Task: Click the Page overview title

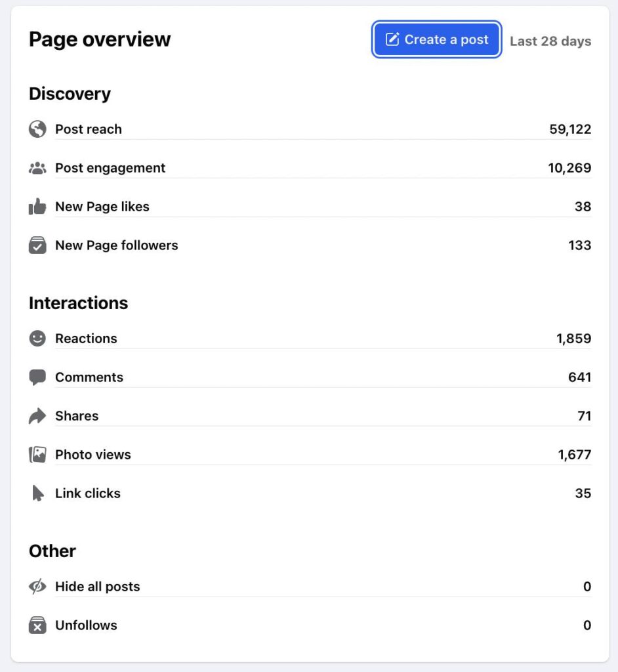Action: click(x=100, y=39)
